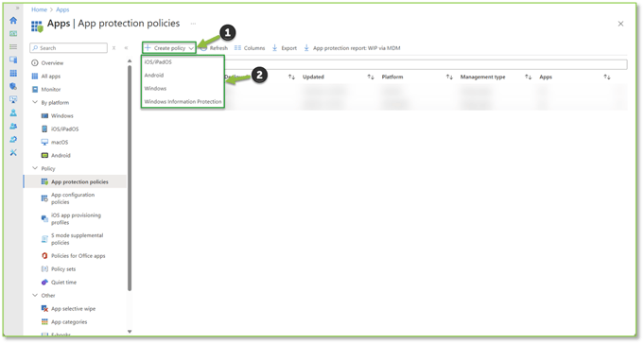Click the sidebar scrollbar down arrow
Screen dimensions: 644x344
pyautogui.click(x=130, y=332)
